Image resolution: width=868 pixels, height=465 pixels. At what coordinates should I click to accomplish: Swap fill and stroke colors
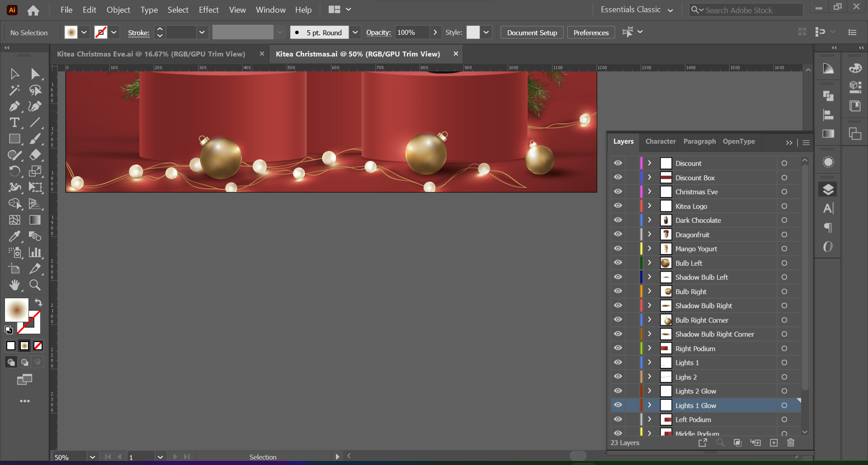[38, 303]
